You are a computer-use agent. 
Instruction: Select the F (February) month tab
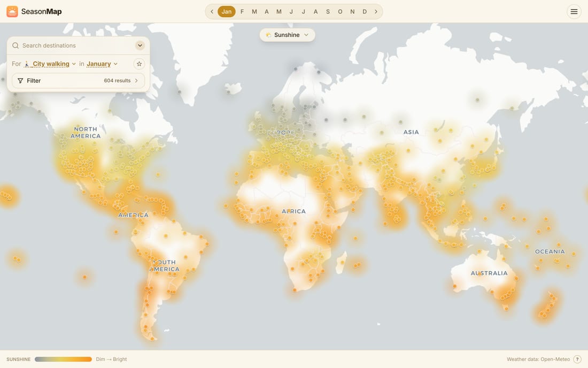click(x=242, y=12)
